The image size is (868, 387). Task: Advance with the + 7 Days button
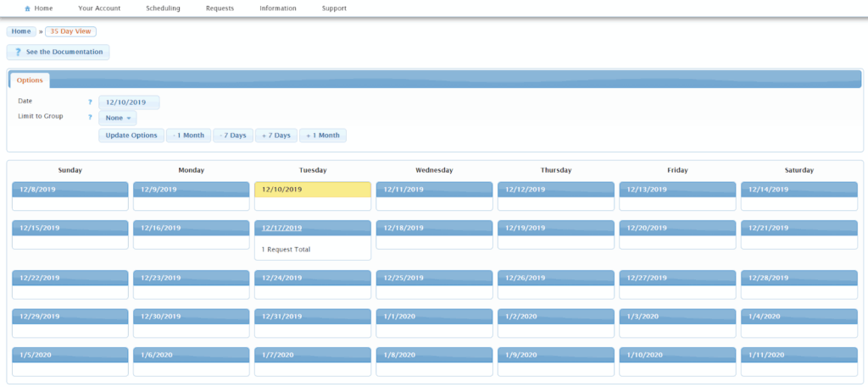pyautogui.click(x=276, y=135)
